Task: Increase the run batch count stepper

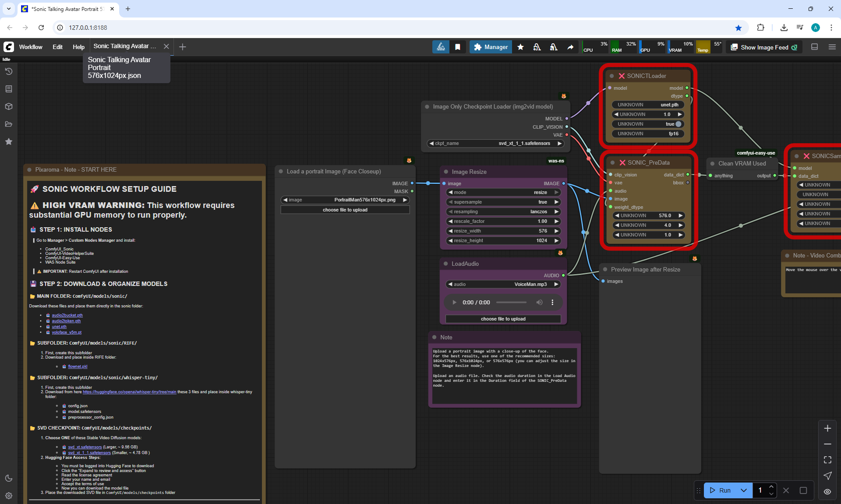Action: coord(771,487)
